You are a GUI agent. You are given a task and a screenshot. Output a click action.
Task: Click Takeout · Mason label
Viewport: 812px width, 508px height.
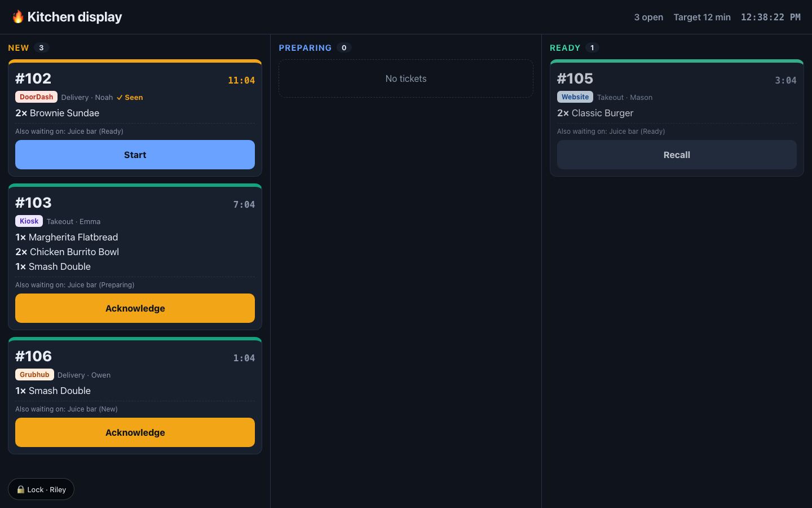click(x=625, y=98)
